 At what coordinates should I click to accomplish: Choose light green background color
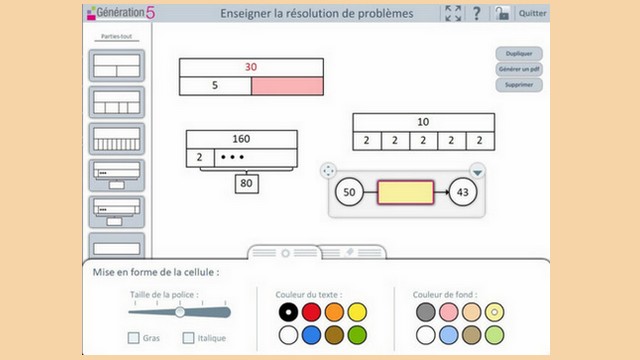click(x=494, y=335)
